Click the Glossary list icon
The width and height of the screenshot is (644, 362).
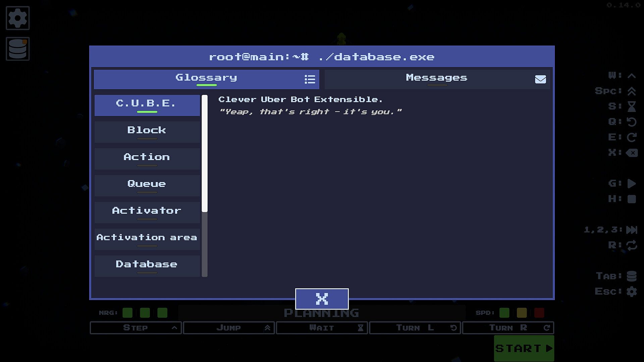pyautogui.click(x=310, y=79)
